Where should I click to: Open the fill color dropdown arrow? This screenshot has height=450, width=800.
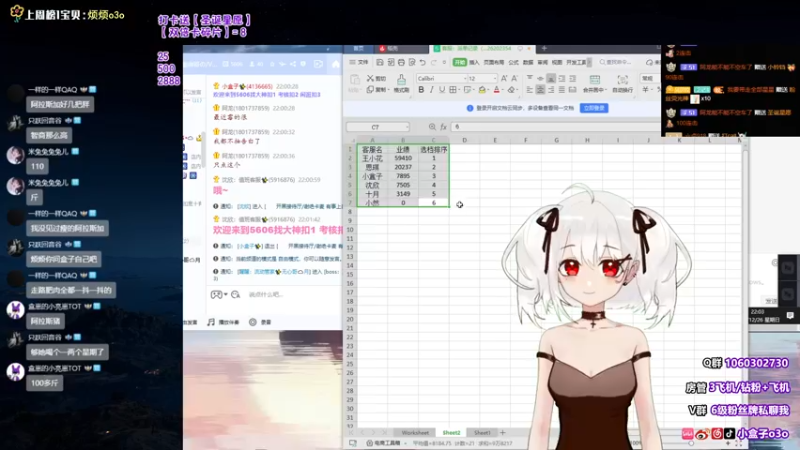pyautogui.click(x=487, y=90)
